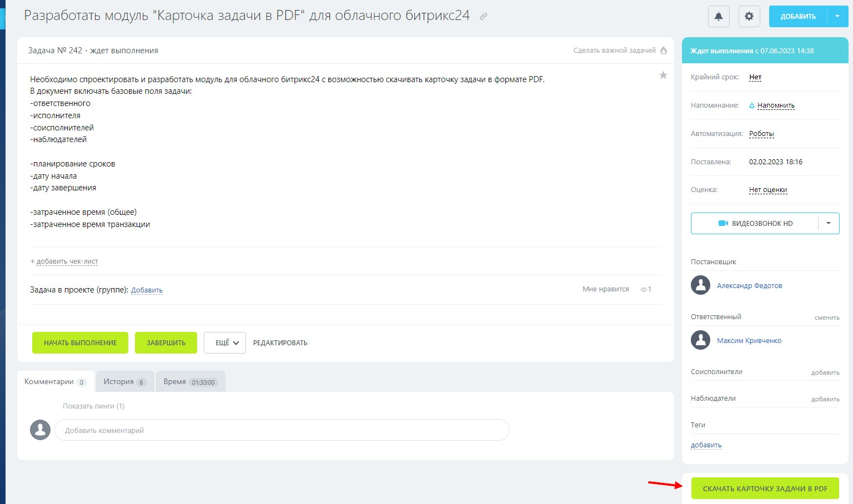
Task: Mark task important with flame icon
Action: pyautogui.click(x=663, y=51)
